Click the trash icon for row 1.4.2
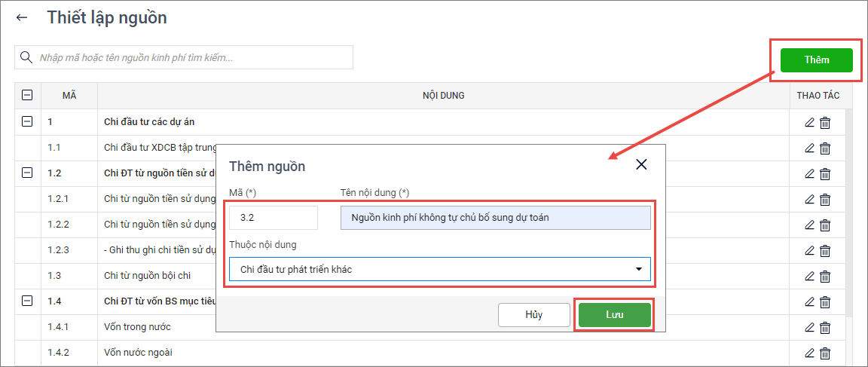 (825, 353)
